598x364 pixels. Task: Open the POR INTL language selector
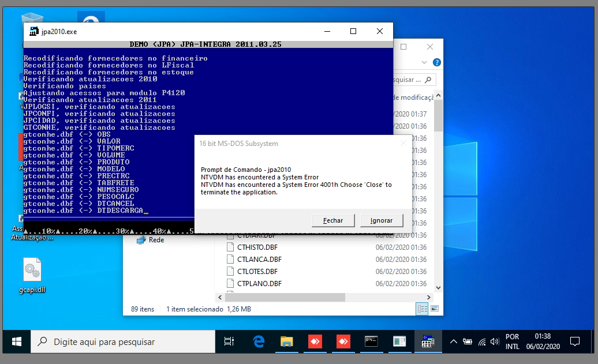512,342
